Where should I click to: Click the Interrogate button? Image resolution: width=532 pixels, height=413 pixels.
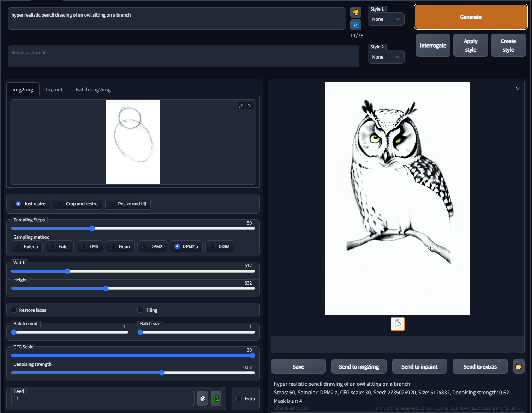[433, 45]
